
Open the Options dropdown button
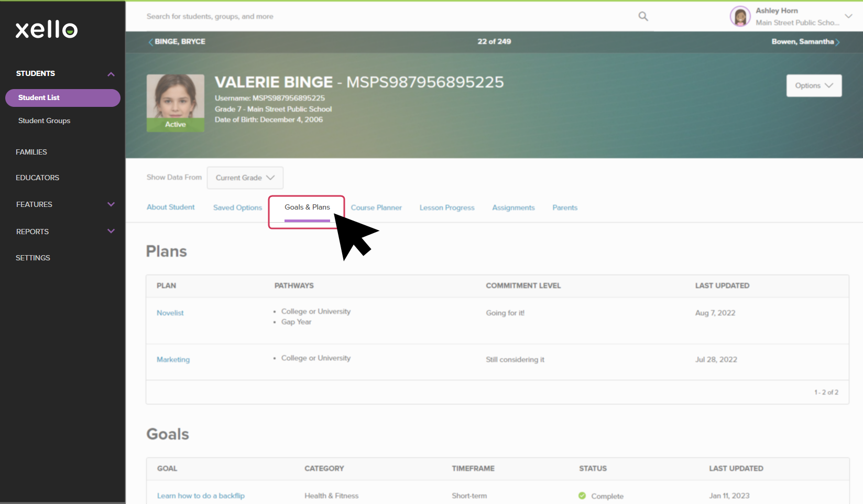point(814,85)
